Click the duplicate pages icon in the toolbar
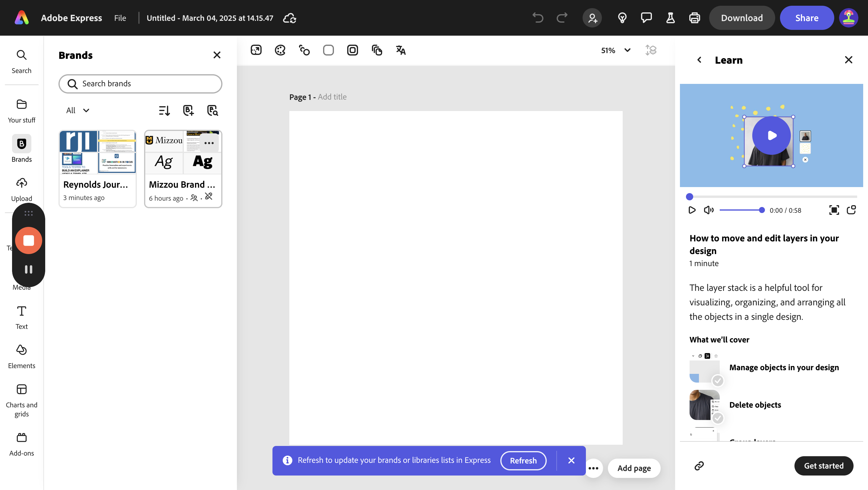The image size is (868, 490). click(x=377, y=50)
